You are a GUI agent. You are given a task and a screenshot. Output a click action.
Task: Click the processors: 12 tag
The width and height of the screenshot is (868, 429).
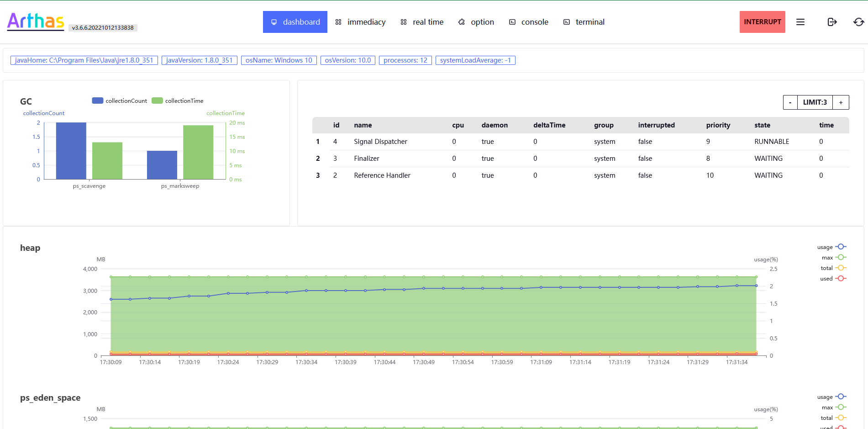pyautogui.click(x=405, y=60)
